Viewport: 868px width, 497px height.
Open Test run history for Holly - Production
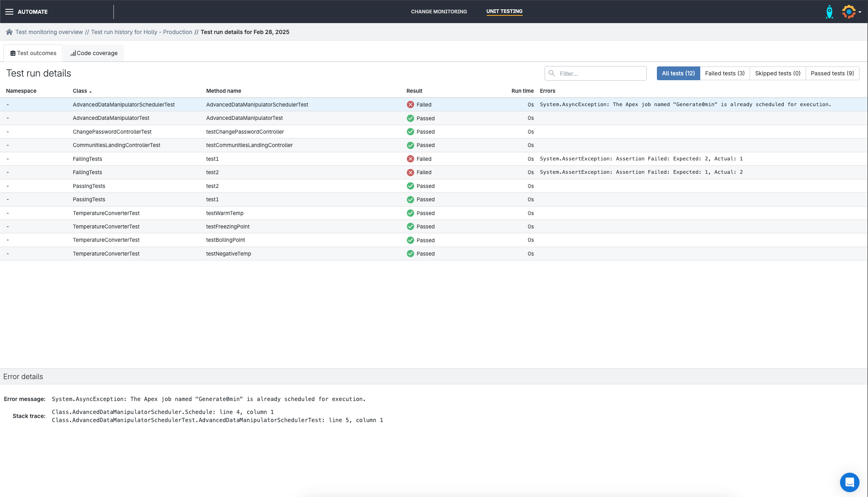141,32
